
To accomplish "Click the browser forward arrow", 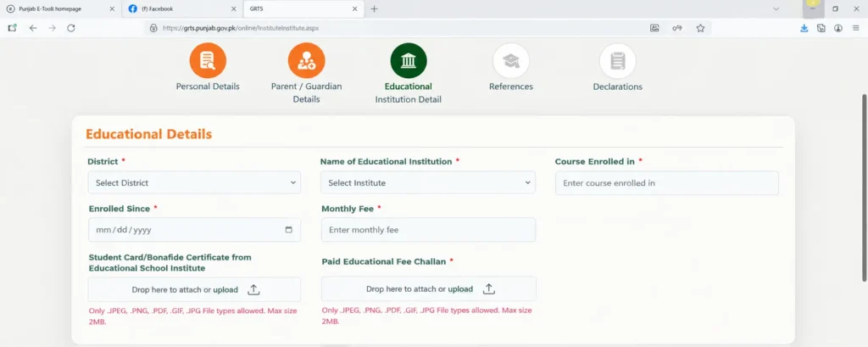I will (52, 28).
